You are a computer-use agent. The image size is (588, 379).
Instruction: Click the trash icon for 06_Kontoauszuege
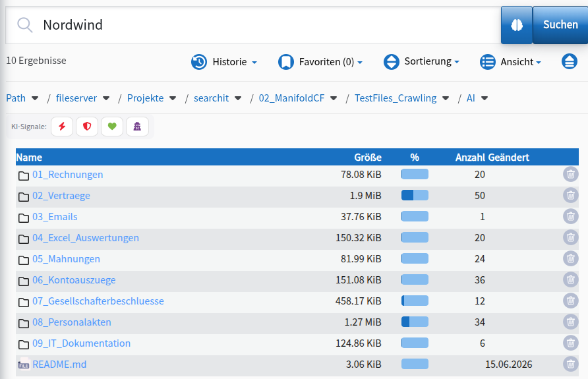(570, 279)
